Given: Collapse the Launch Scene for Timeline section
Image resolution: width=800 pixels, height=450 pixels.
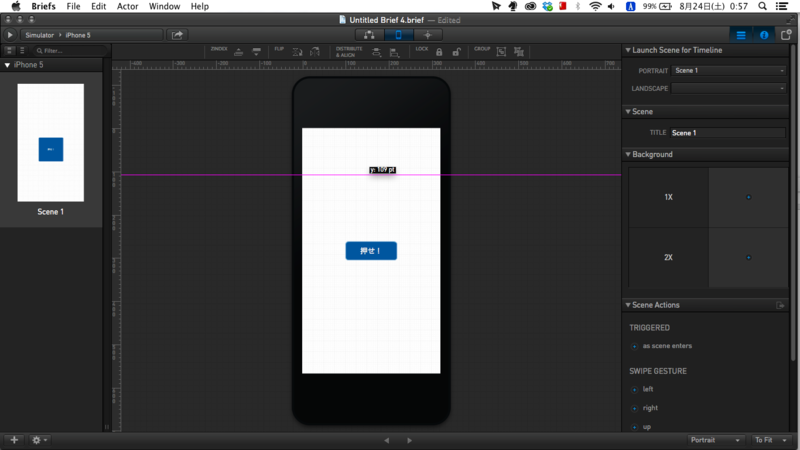Looking at the screenshot, I should click(628, 50).
